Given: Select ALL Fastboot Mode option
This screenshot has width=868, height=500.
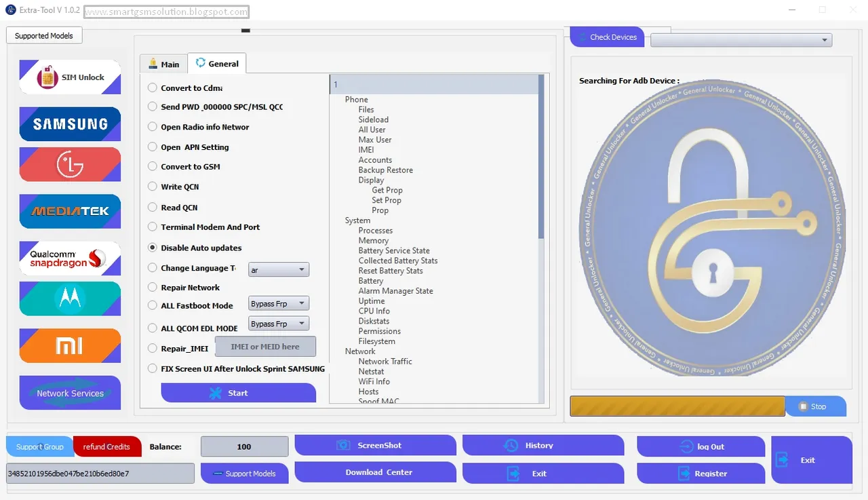Looking at the screenshot, I should [153, 305].
